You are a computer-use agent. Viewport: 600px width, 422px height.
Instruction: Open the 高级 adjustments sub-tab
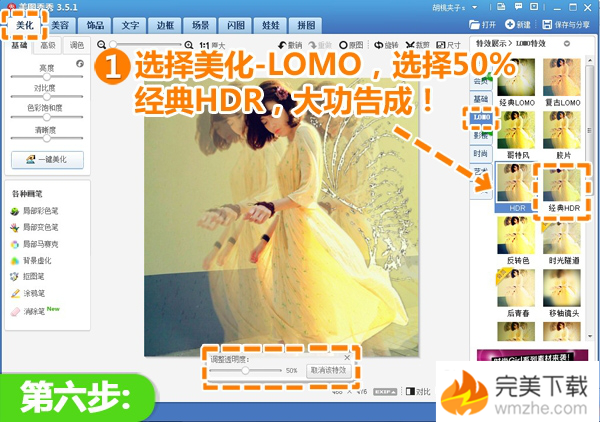tap(48, 45)
